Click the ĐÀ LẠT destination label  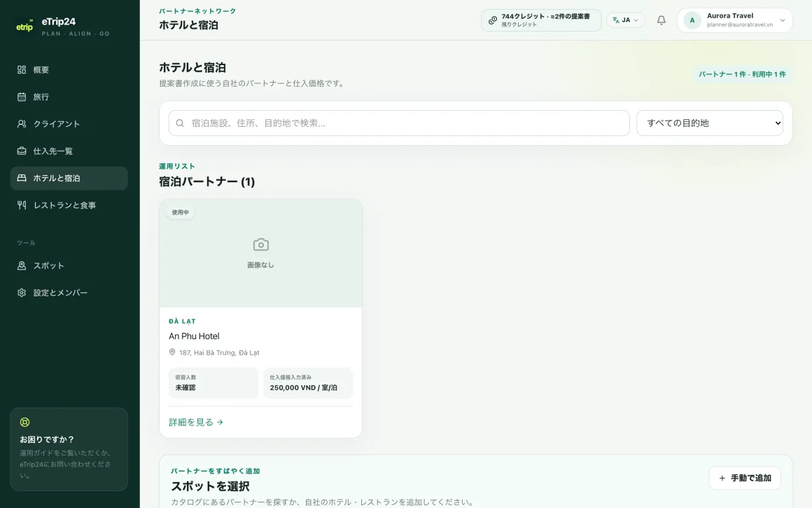tap(182, 321)
